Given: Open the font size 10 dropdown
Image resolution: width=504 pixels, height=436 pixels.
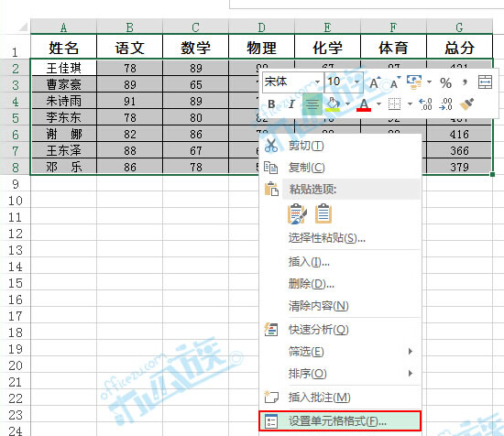Looking at the screenshot, I should point(356,82).
